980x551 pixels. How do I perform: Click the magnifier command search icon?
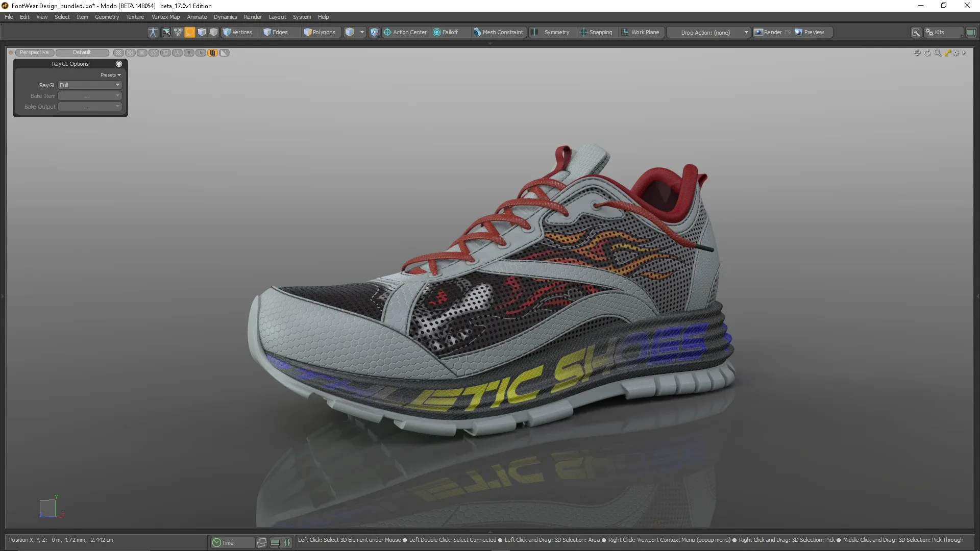(x=916, y=32)
